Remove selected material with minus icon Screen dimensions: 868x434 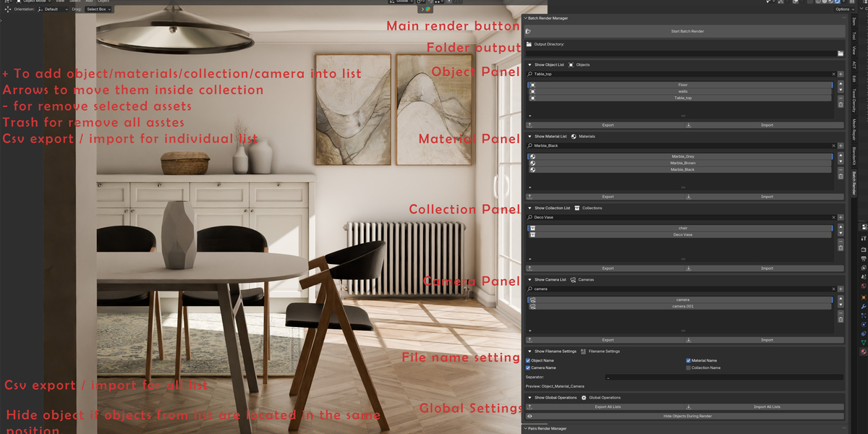[x=841, y=169]
